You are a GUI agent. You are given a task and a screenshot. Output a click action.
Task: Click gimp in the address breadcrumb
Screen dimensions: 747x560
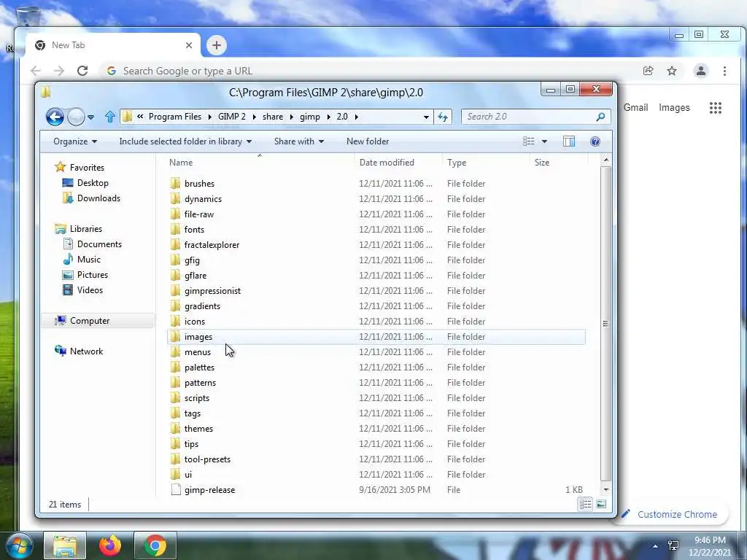tap(309, 117)
